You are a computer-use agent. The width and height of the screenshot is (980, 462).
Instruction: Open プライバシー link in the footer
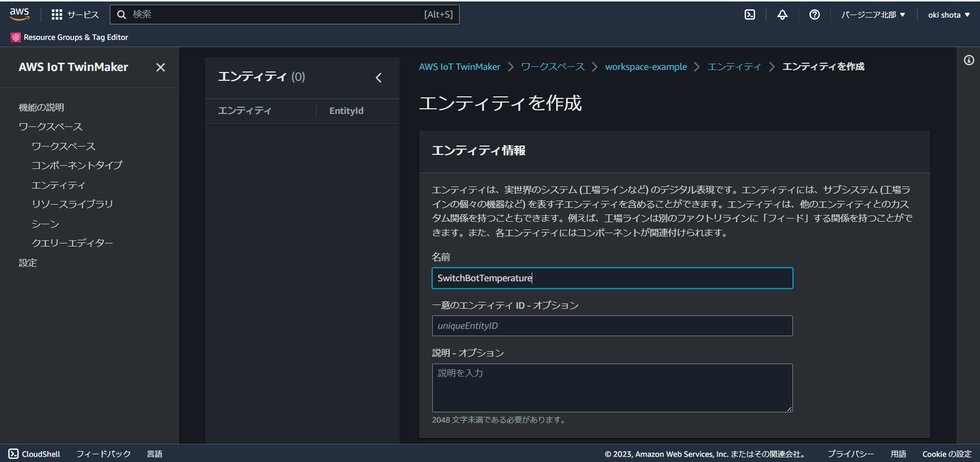pyautogui.click(x=850, y=454)
